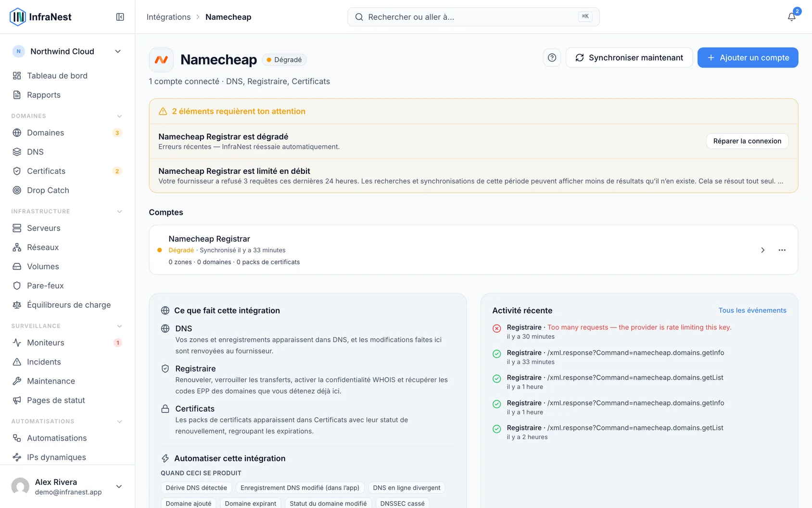Click the Domaines globe icon in sidebar
This screenshot has width=812, height=508.
[17, 132]
